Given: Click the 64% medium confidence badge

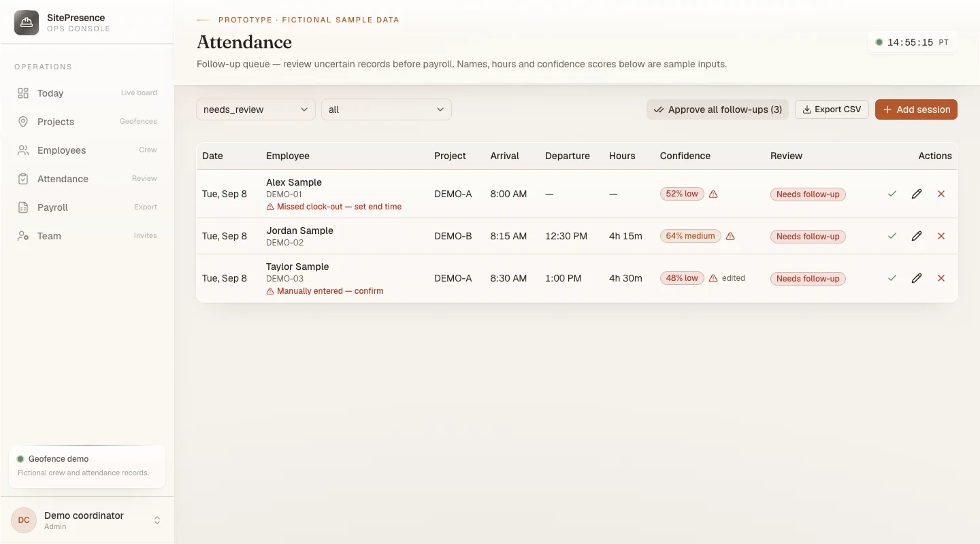Looking at the screenshot, I should 691,236.
